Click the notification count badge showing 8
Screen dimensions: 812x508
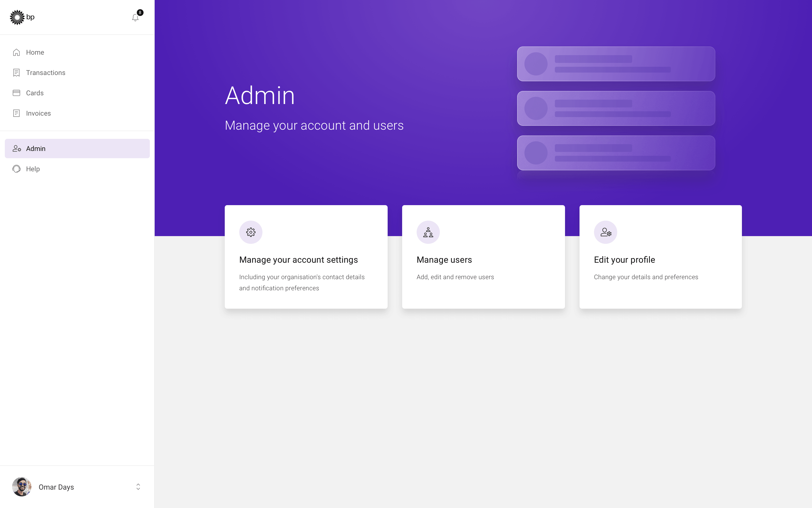tap(140, 12)
